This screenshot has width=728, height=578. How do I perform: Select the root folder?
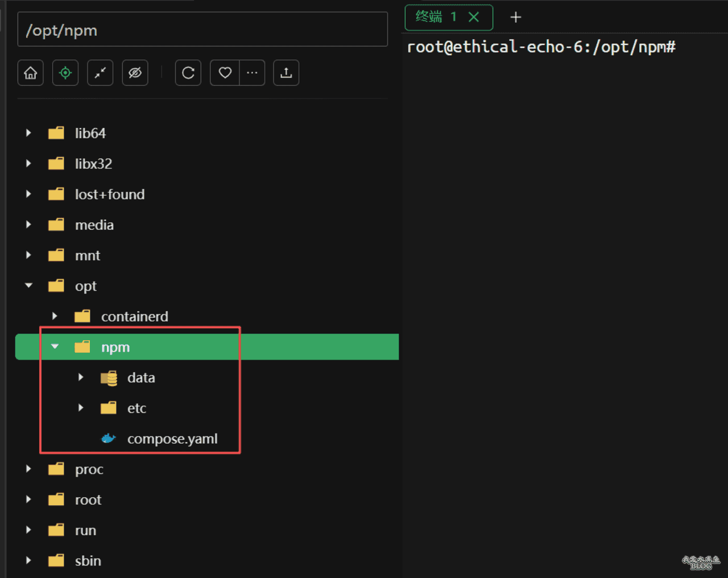pyautogui.click(x=88, y=499)
